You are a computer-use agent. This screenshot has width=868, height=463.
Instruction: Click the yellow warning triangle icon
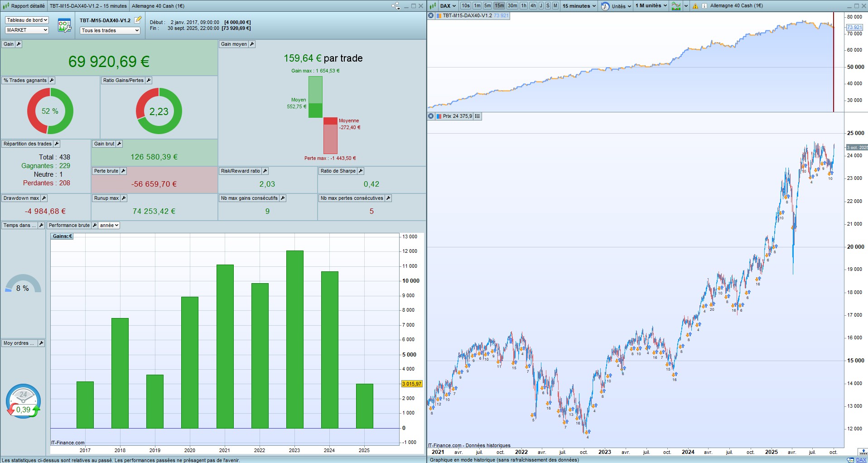click(x=695, y=6)
